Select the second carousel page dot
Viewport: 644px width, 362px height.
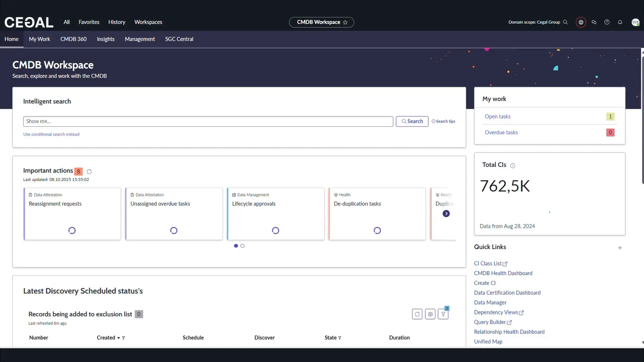tap(243, 246)
